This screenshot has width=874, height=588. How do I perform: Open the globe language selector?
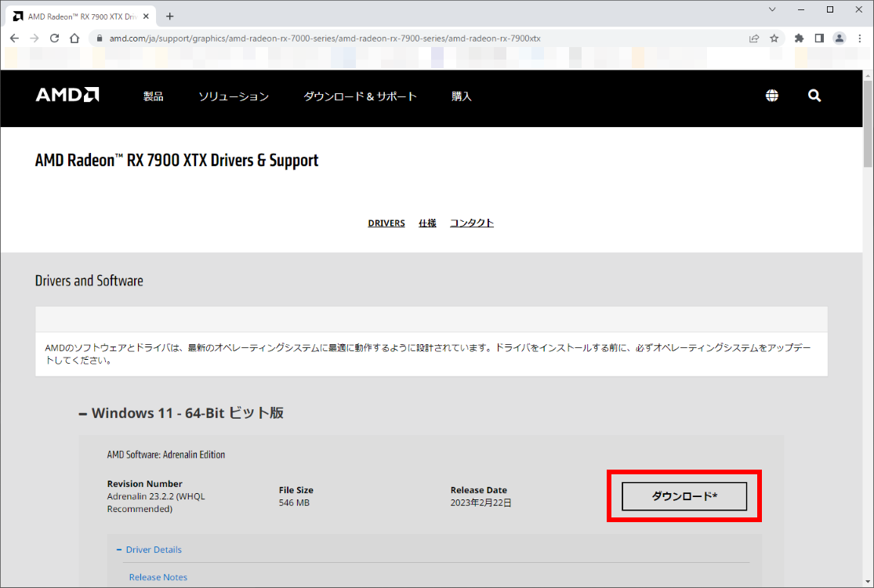coord(772,96)
